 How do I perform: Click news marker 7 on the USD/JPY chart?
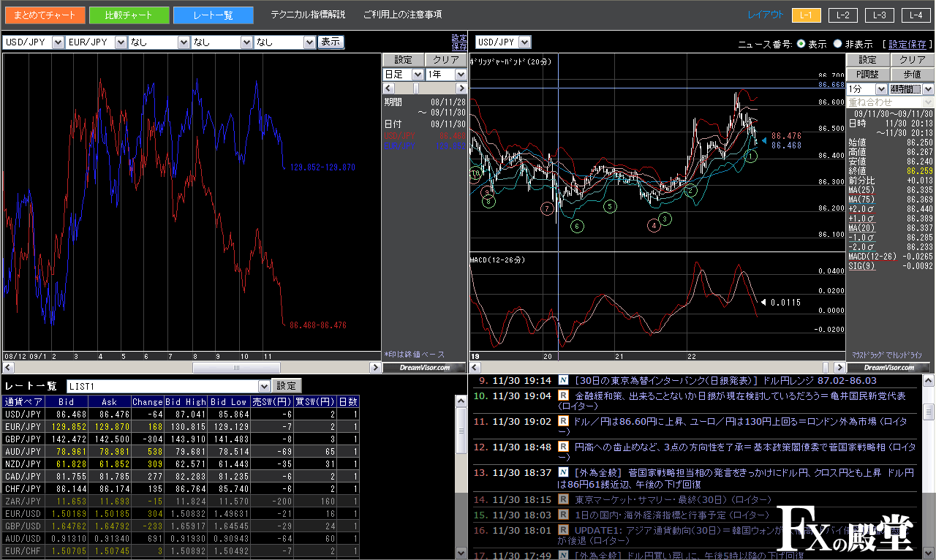(x=548, y=209)
